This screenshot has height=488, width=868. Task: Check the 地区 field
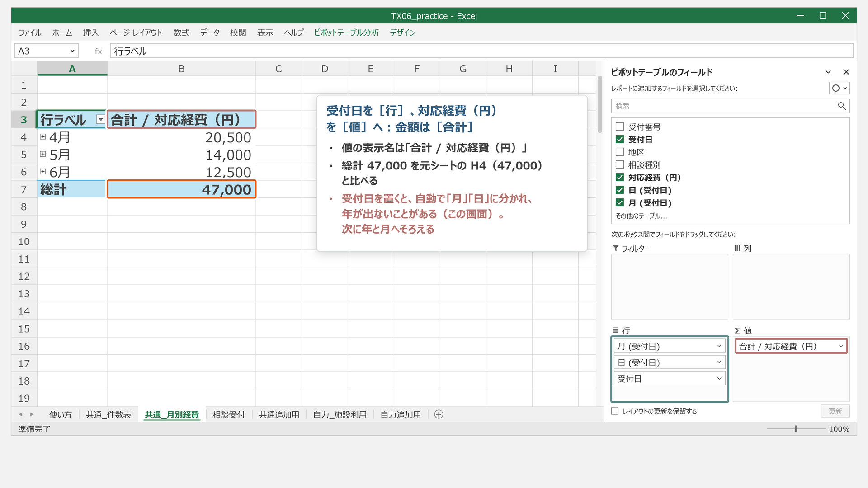point(620,152)
